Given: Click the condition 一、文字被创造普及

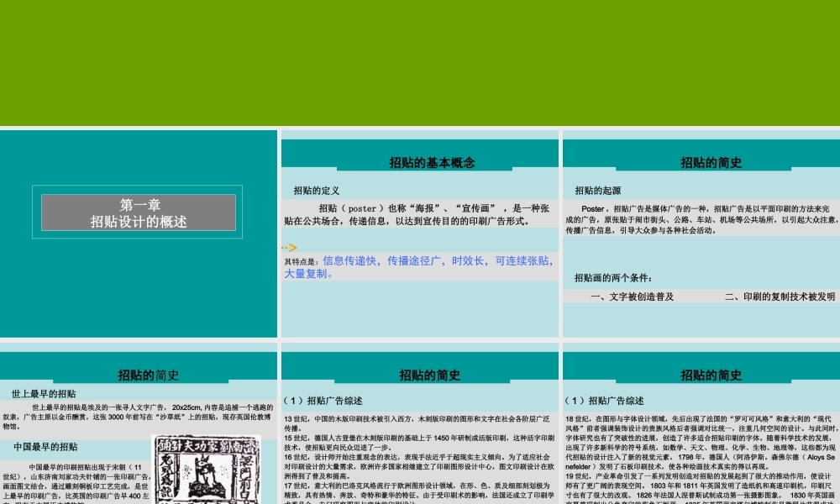Looking at the screenshot, I should 633,297.
